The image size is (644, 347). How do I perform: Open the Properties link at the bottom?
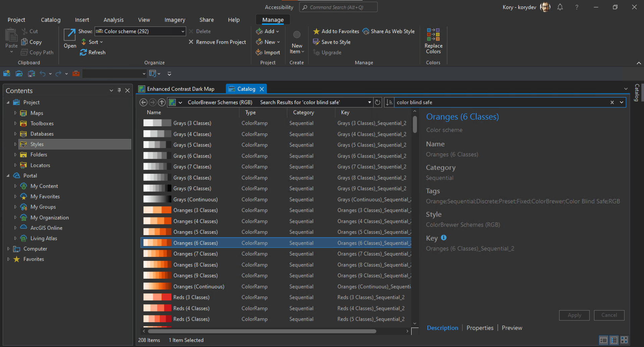coord(480,328)
